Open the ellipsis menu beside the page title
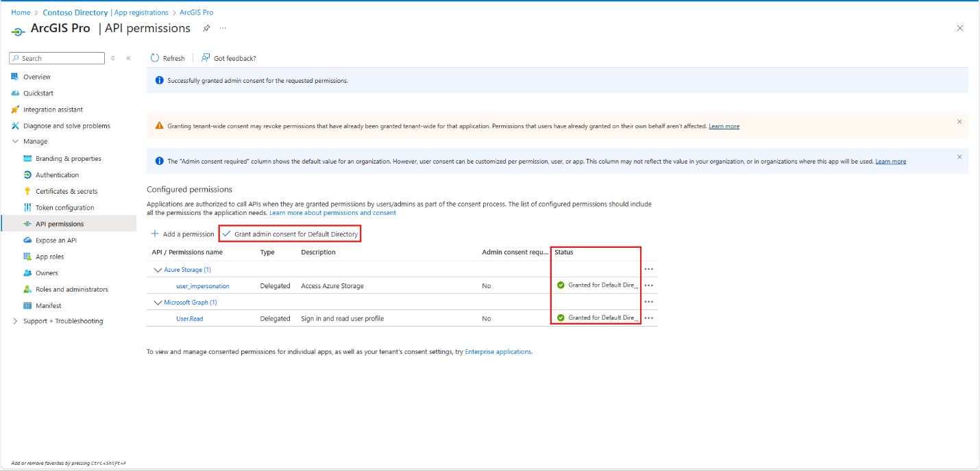Viewport: 980px width, 471px height. point(223,28)
